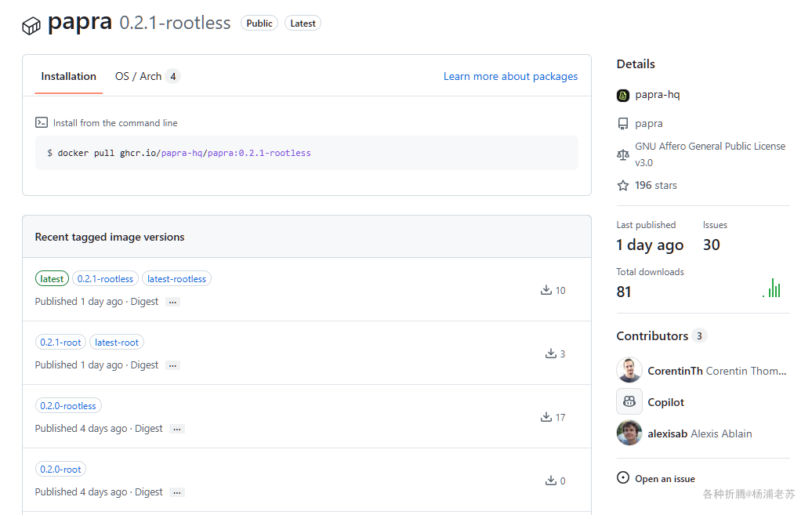Click the papra package title
Screen dimensions: 812x515
pyautogui.click(x=80, y=22)
